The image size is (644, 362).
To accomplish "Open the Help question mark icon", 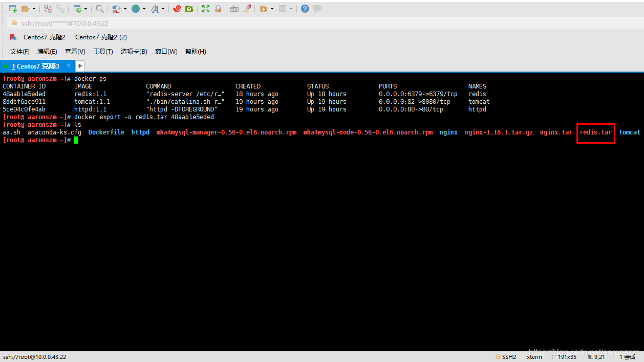I will [305, 9].
